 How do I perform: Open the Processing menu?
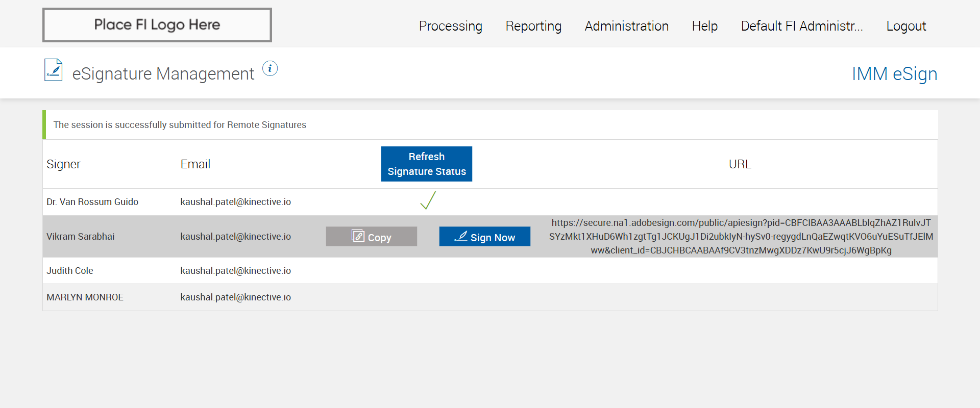pyautogui.click(x=450, y=26)
